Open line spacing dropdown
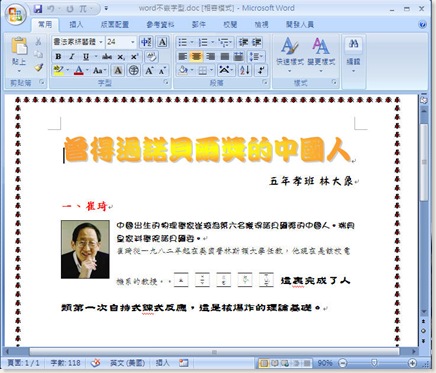This screenshot has height=373, width=436. 256,57
